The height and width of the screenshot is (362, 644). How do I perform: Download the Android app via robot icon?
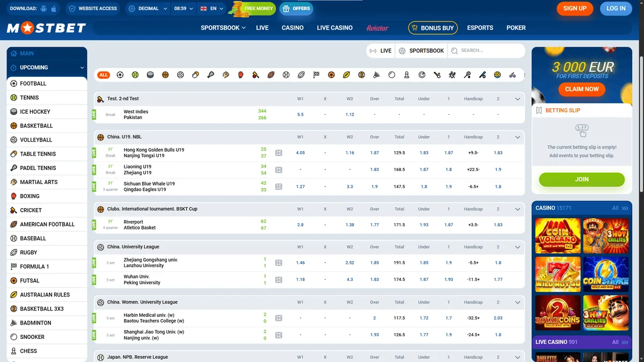tap(43, 9)
